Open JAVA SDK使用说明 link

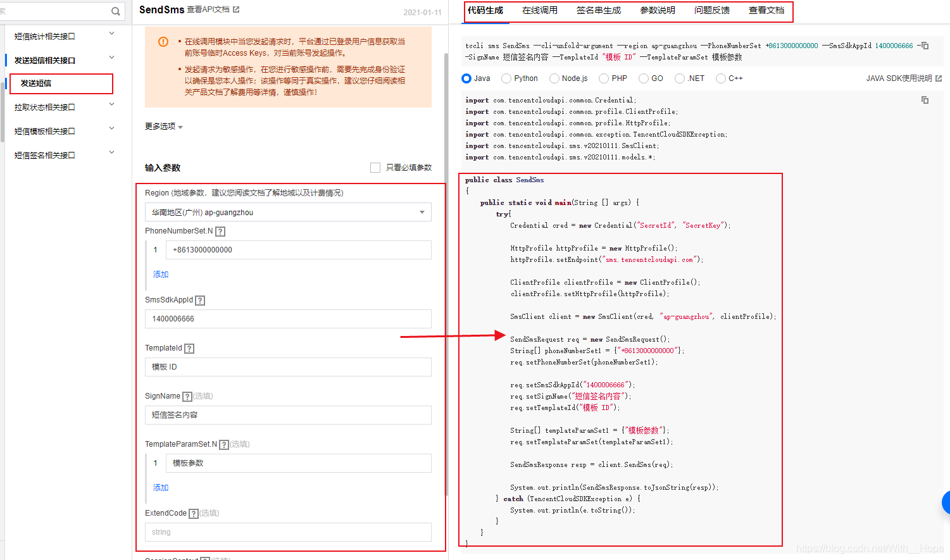click(899, 78)
